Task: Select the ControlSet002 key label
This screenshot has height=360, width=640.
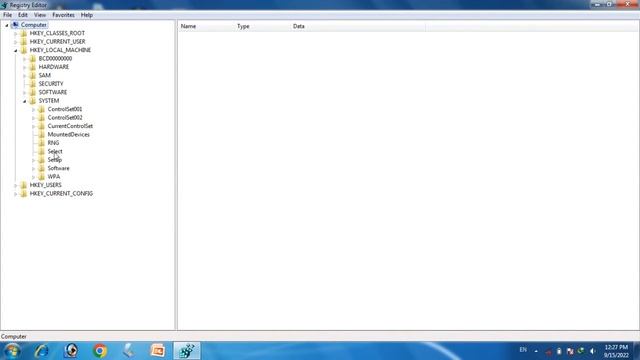Action: click(65, 118)
